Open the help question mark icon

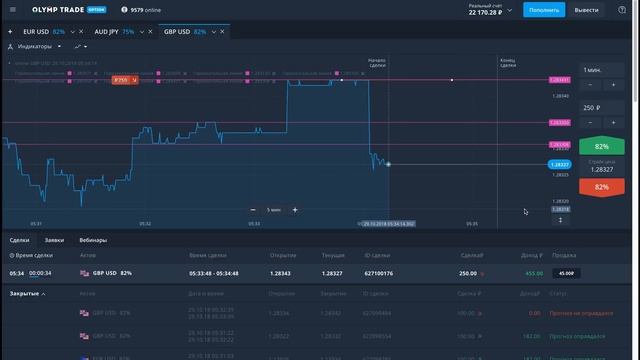coord(622,10)
